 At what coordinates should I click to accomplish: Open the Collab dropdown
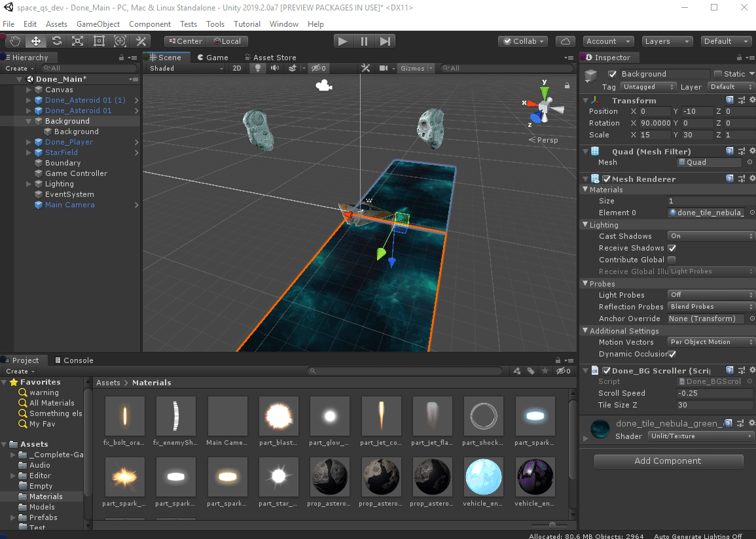point(523,41)
